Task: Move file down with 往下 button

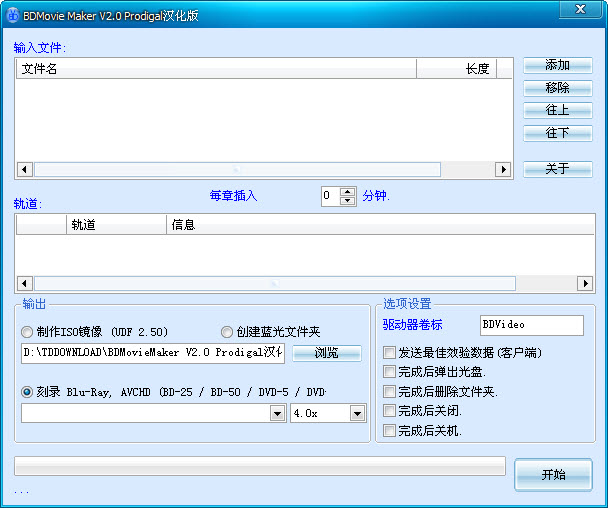Action: (558, 133)
